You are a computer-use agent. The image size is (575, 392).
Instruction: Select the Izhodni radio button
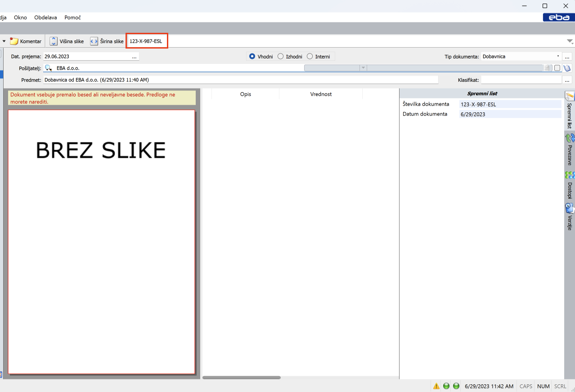[280, 57]
